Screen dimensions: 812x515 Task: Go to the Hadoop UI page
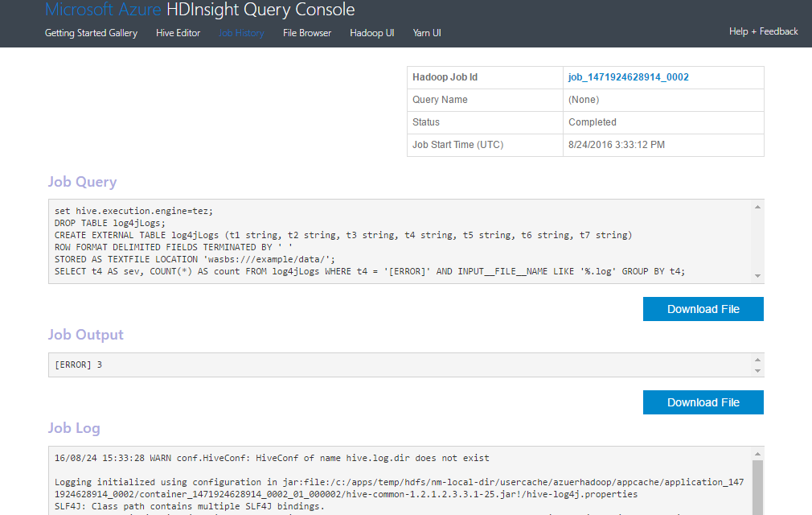point(371,33)
